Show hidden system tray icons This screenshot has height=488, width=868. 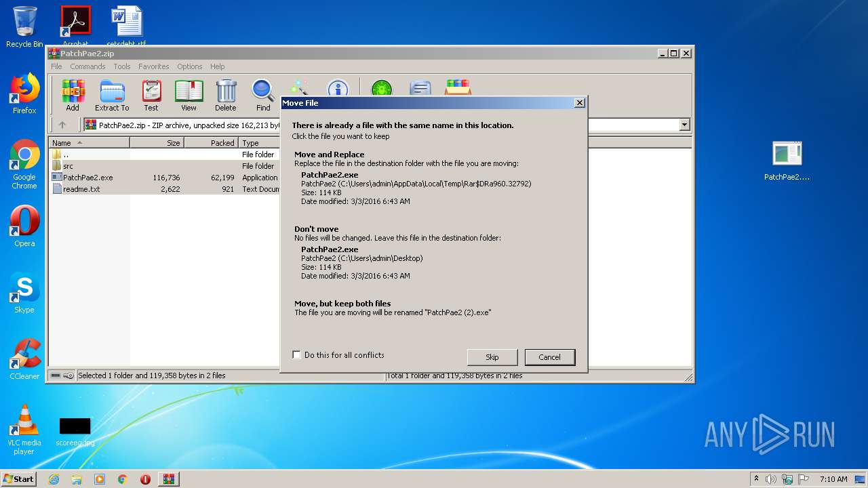tap(756, 479)
